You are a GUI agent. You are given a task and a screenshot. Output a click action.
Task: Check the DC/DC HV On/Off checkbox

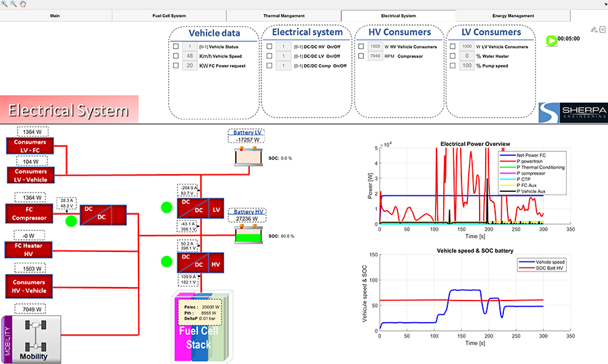(270, 47)
